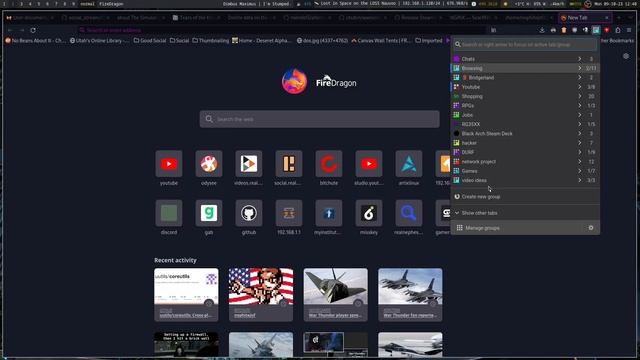Open the Bridgerland tab group
Viewport: 640px width, 360px height.
point(525,78)
